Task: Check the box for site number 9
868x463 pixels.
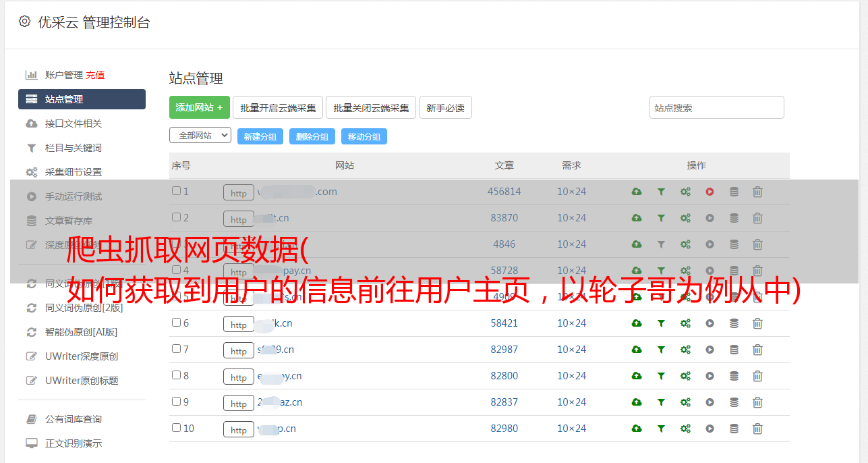Action: click(x=176, y=402)
